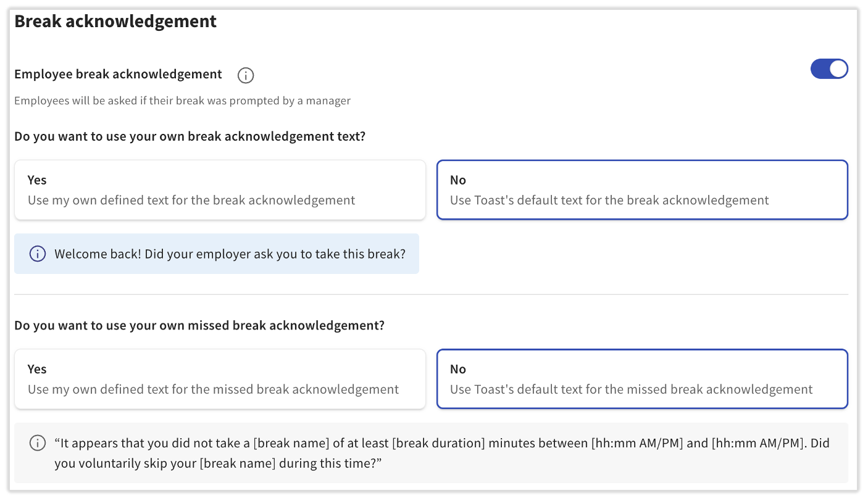The height and width of the screenshot is (501, 868).
Task: Click the 'Welcome back!' default message text
Action: [x=230, y=254]
